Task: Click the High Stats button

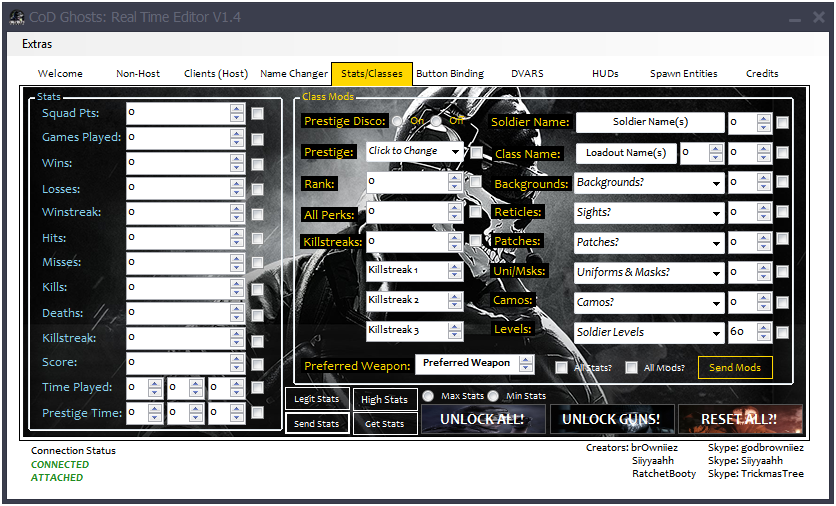Action: coord(384,399)
